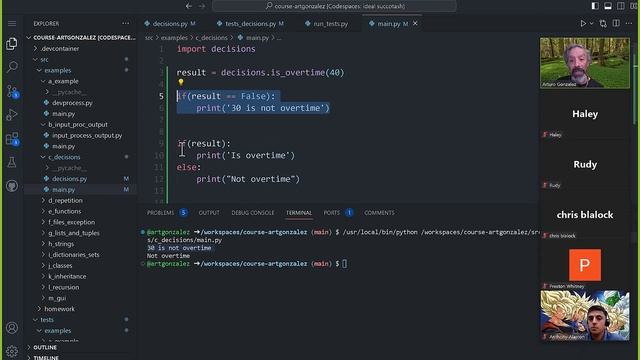This screenshot has width=640, height=360.
Task: Open run options dropdown arrow
Action: 591,24
